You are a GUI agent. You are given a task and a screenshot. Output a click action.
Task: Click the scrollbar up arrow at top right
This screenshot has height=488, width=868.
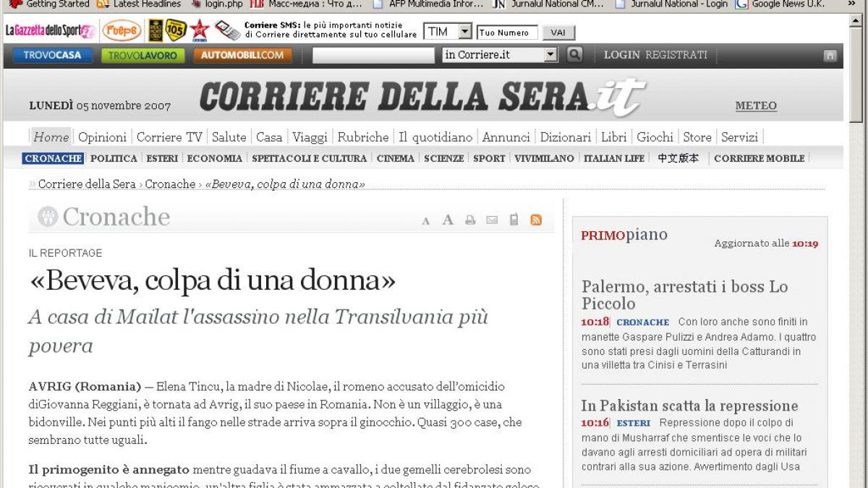tap(856, 20)
